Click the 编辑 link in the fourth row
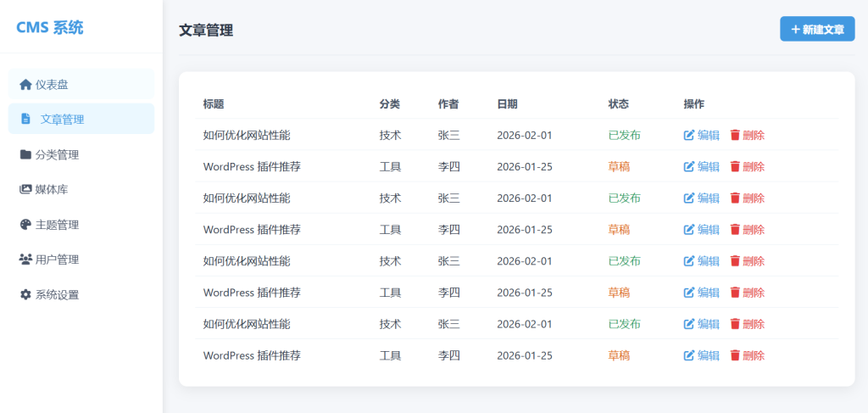Image resolution: width=868 pixels, height=413 pixels. [x=708, y=230]
